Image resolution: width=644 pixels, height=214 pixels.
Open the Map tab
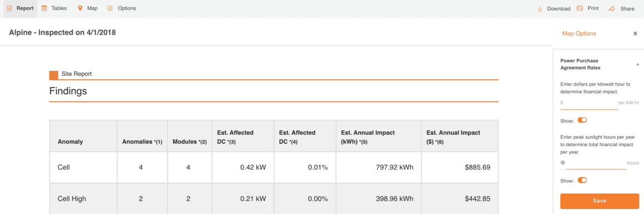92,9
